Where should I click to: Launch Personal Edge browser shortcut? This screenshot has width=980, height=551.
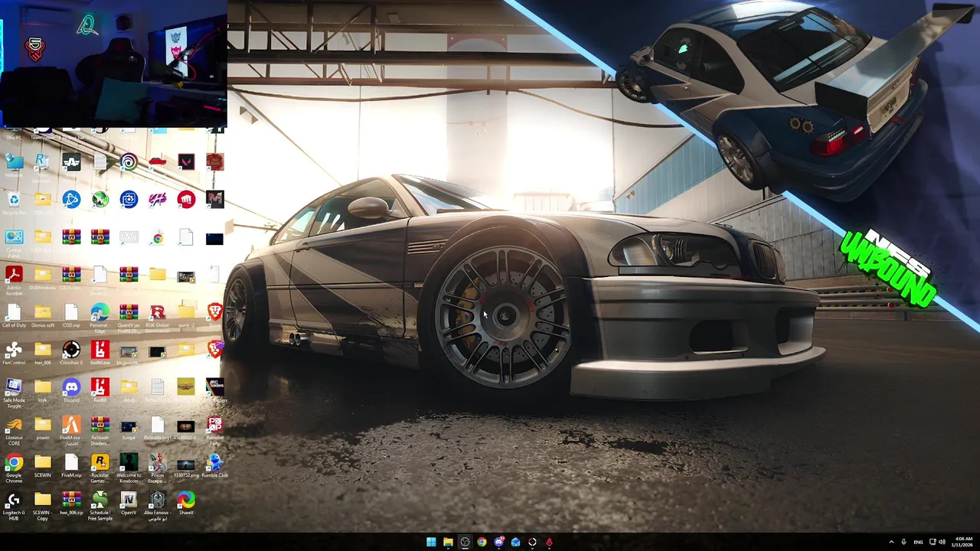100,318
